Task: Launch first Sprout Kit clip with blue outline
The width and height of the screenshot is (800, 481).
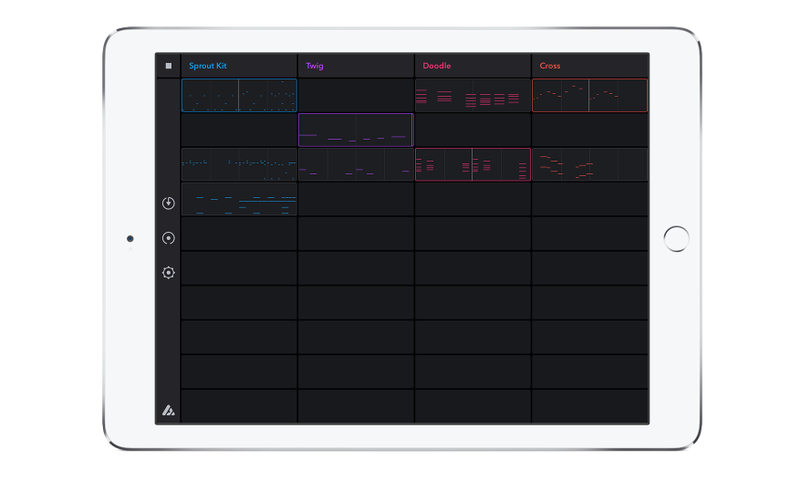Action: 239,95
